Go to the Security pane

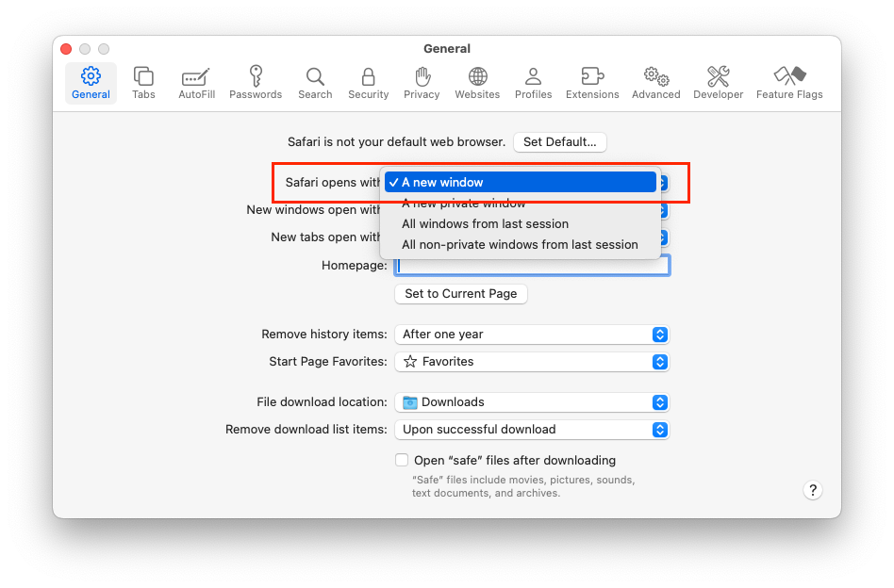point(368,83)
